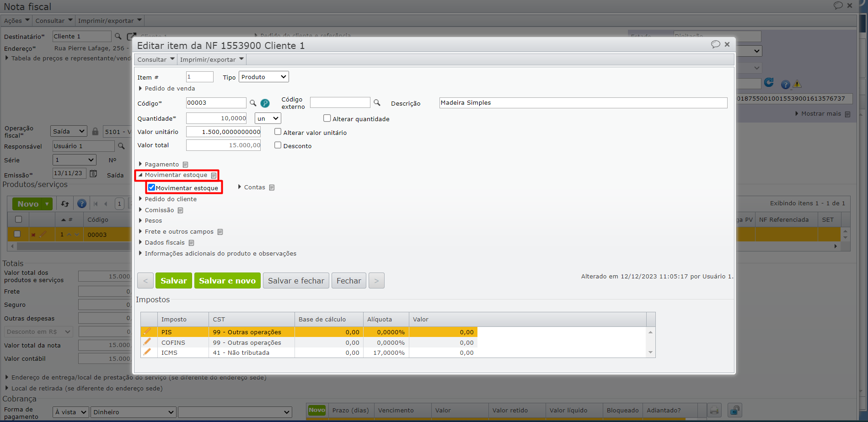Click the blue refresh arrow in Nota fiscal header

pos(769,82)
